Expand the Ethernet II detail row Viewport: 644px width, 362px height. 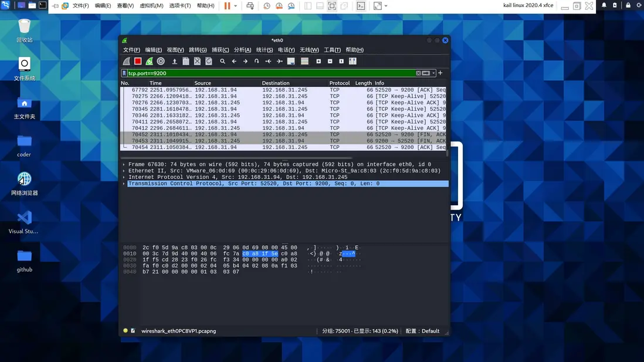(124, 171)
